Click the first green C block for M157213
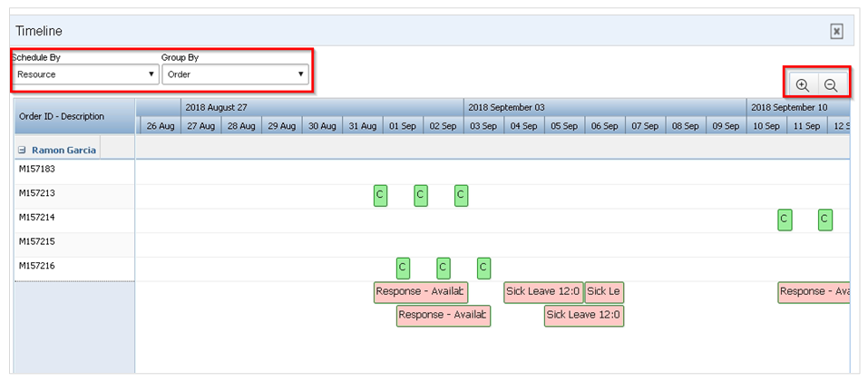 [x=380, y=195]
